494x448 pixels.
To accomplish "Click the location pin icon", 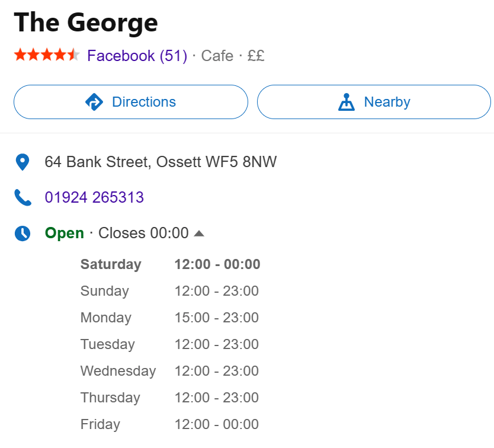I will tap(23, 162).
